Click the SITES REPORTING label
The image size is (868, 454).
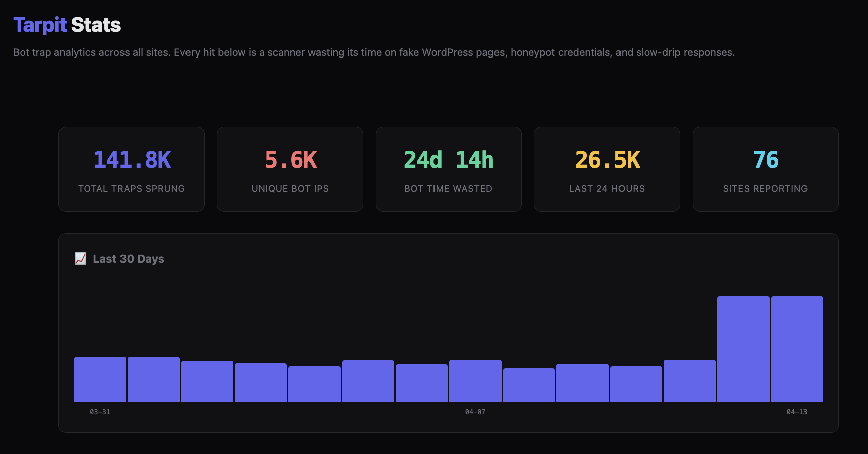pos(765,189)
